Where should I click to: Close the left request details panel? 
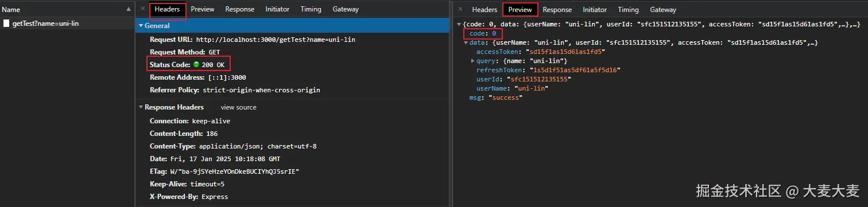click(x=143, y=9)
